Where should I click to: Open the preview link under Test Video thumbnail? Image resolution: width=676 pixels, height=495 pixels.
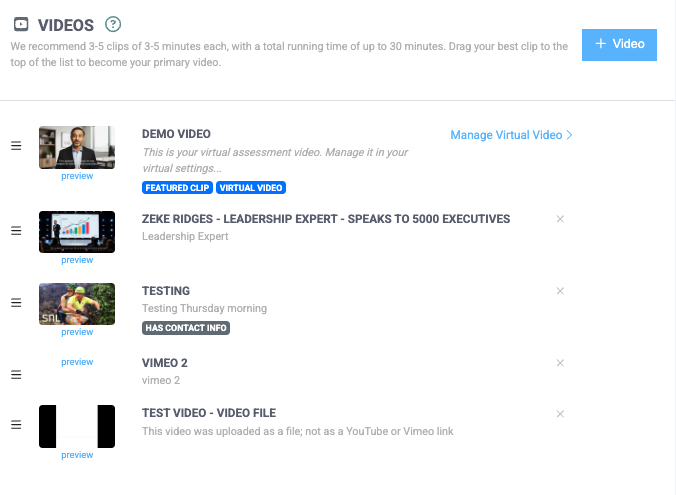[x=77, y=455]
